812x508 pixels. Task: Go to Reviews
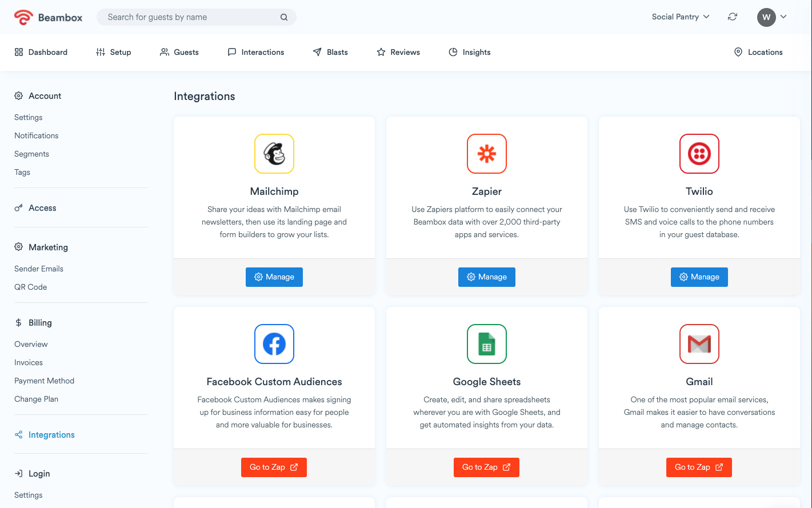(x=398, y=52)
